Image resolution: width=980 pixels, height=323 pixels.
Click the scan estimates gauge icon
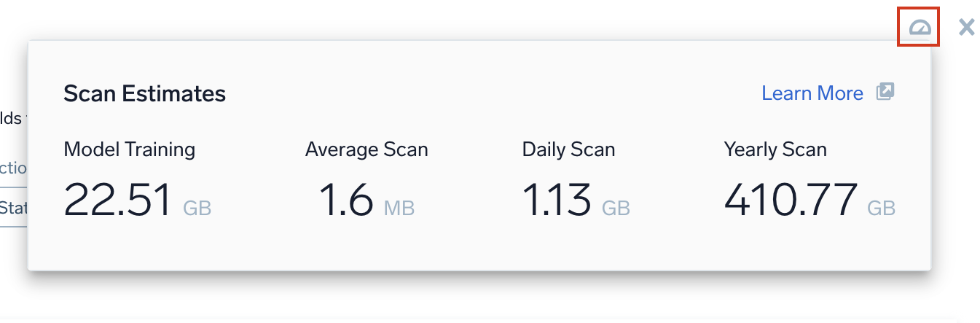tap(919, 28)
